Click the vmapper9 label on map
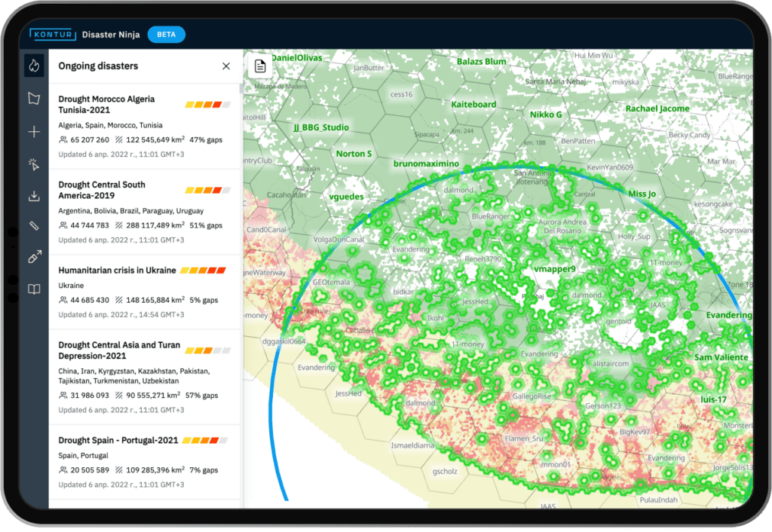This screenshot has width=772, height=532. (x=554, y=268)
